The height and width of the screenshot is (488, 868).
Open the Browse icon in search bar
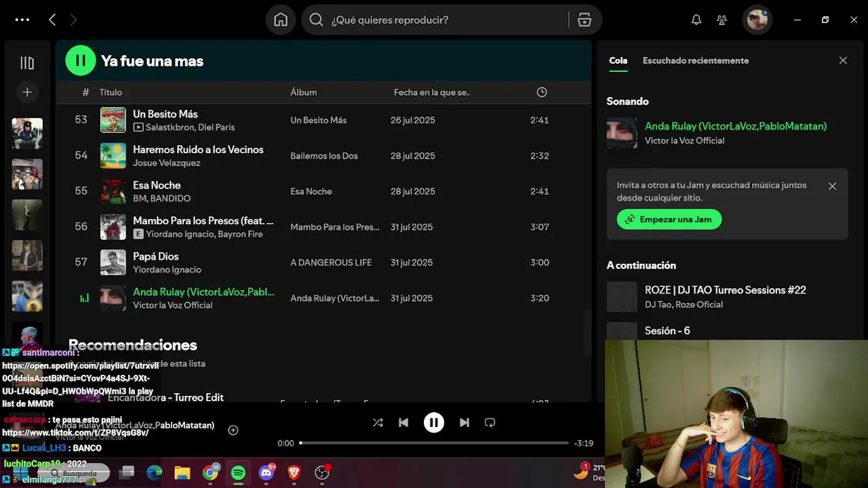click(x=585, y=20)
